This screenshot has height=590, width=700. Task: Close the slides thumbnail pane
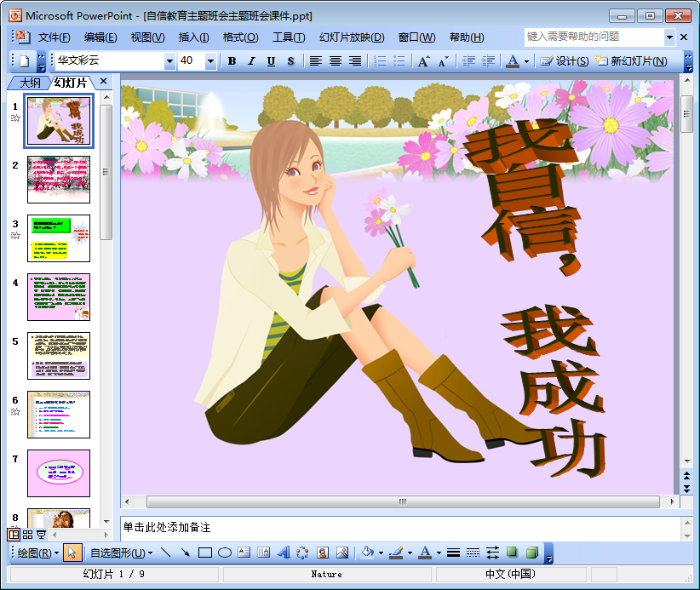pyautogui.click(x=104, y=81)
